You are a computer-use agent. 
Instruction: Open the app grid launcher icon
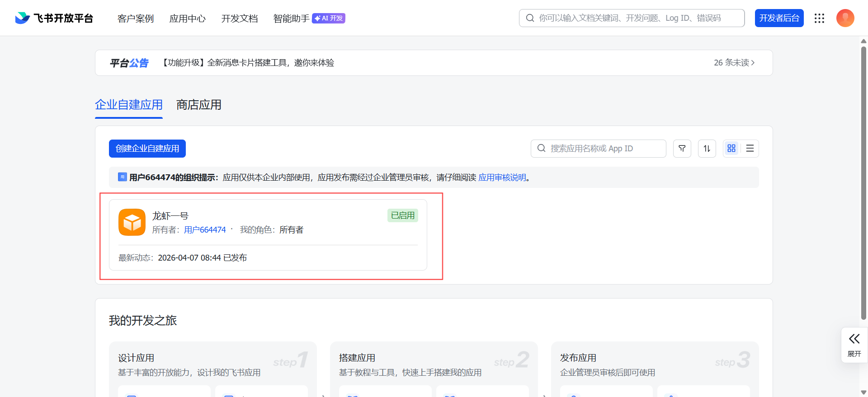click(x=819, y=18)
